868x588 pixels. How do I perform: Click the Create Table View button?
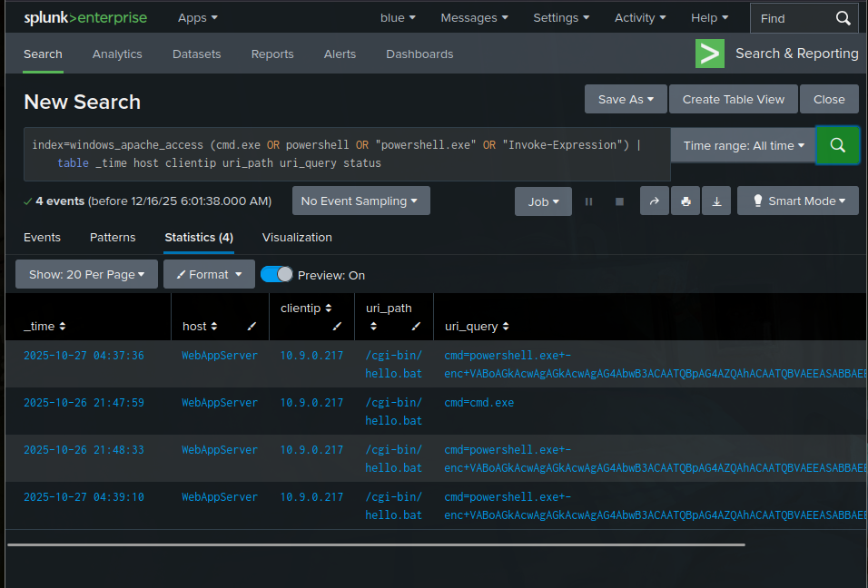733,99
